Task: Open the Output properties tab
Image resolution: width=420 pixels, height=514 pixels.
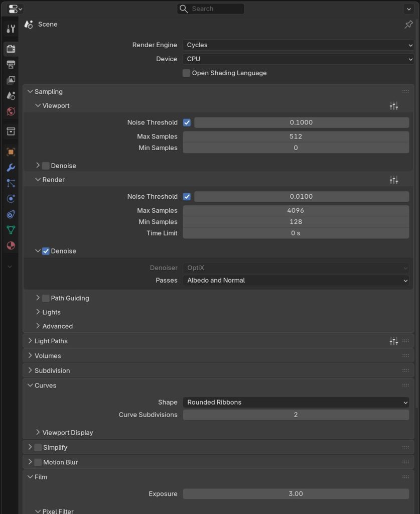Action: 11,64
